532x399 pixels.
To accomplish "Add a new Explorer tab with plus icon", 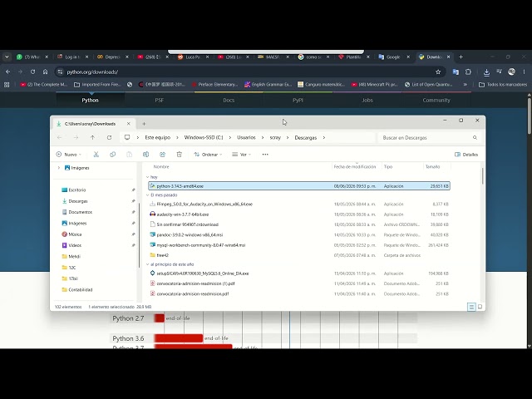I will [144, 124].
